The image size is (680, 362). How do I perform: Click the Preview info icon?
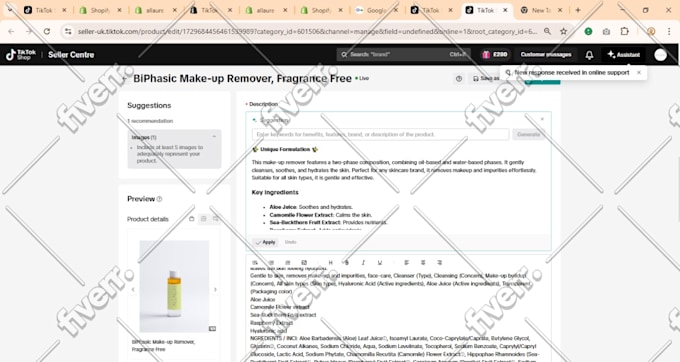pos(159,199)
